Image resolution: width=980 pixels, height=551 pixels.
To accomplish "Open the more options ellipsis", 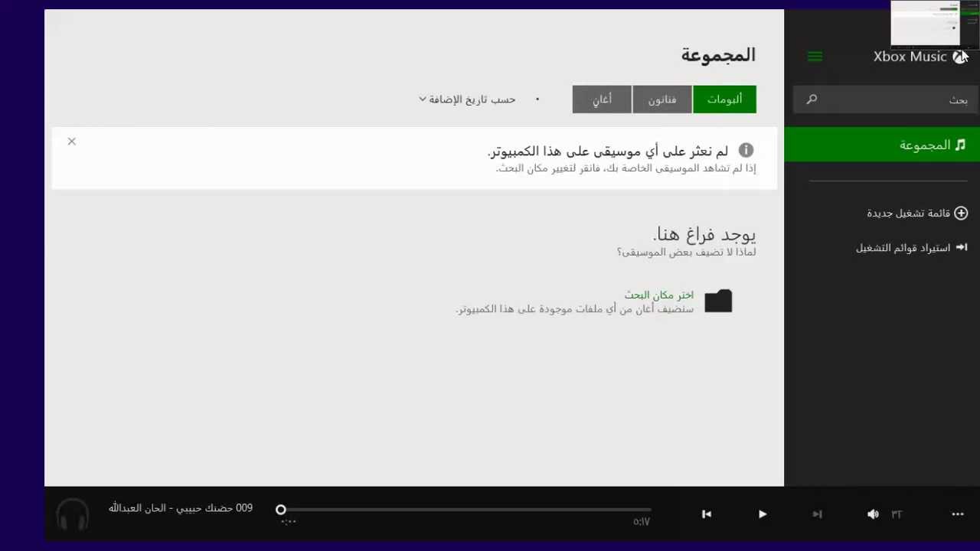I will 958,514.
